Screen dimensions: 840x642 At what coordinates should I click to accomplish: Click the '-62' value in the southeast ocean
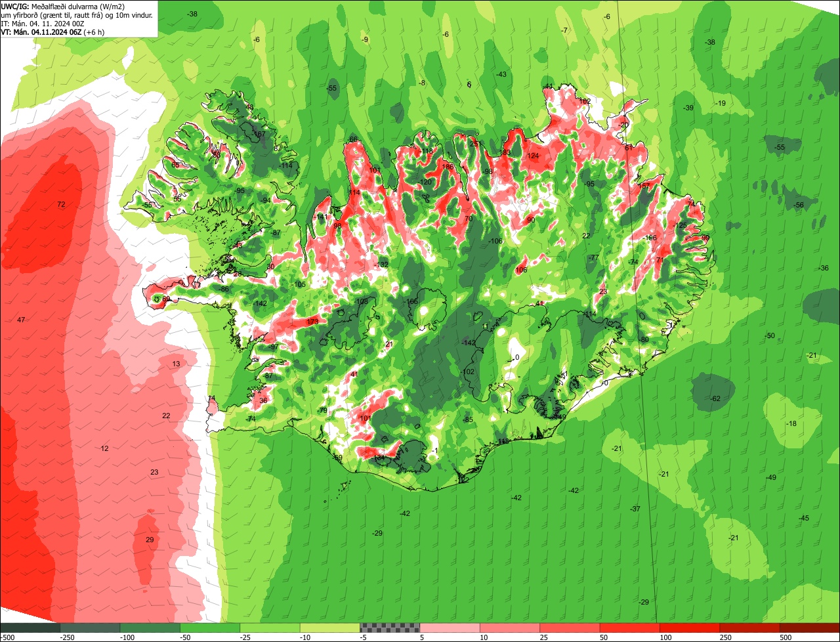pos(715,399)
